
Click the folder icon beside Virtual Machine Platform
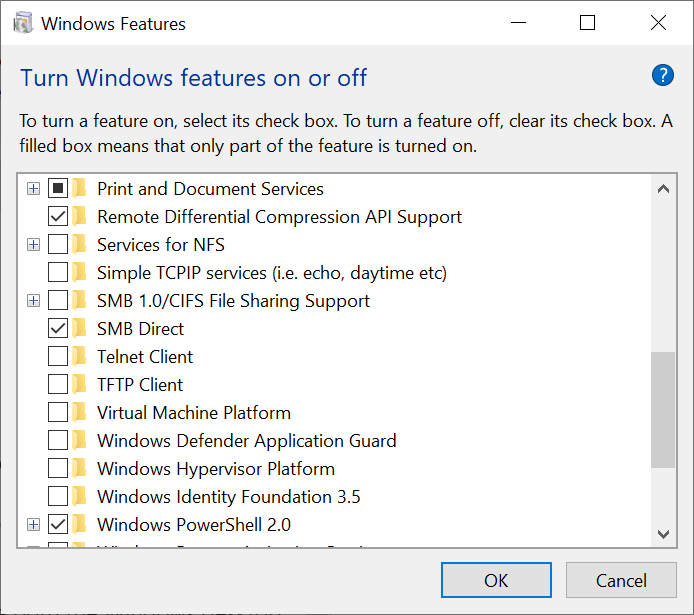[79, 412]
